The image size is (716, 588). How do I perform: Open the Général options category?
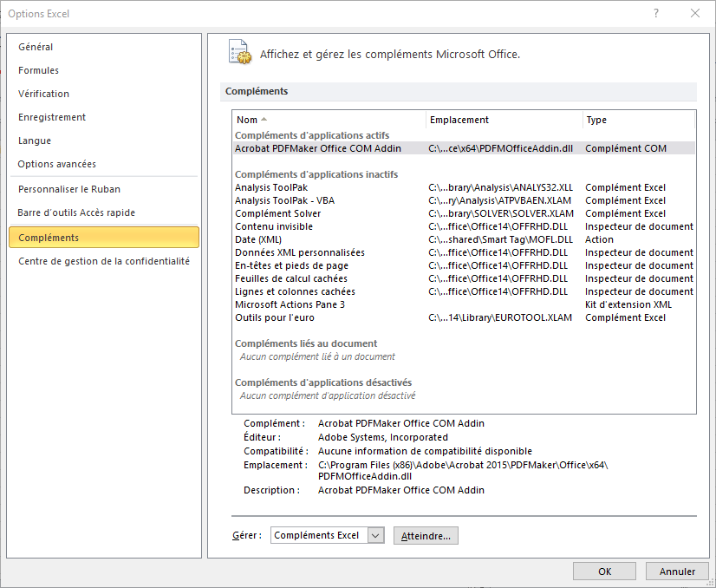coord(36,47)
